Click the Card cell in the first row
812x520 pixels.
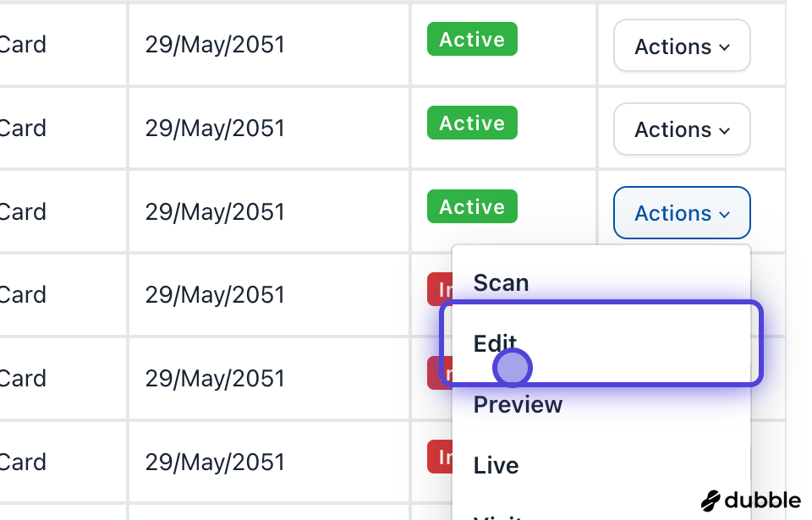coord(23,45)
